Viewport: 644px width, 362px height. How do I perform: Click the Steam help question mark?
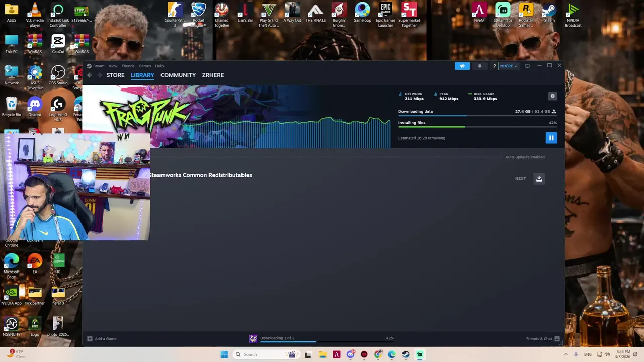click(494, 66)
